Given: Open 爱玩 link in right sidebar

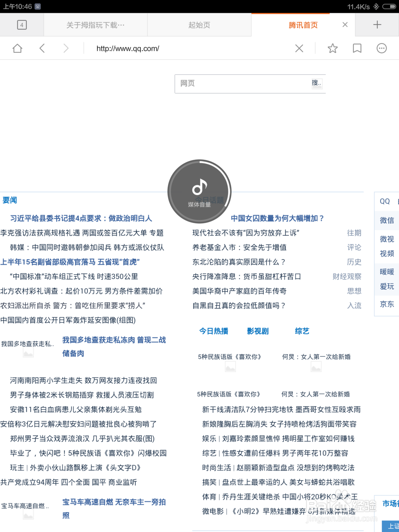Looking at the screenshot, I should 387,287.
